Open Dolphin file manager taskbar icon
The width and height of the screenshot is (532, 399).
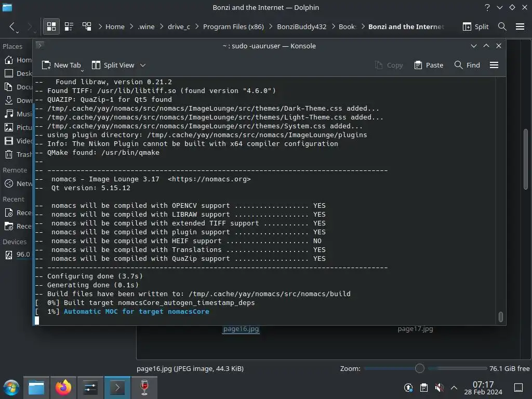click(36, 388)
